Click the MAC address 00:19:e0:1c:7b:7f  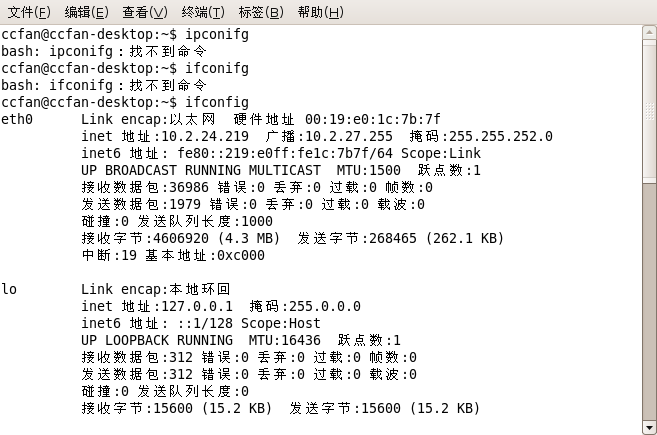(372, 119)
